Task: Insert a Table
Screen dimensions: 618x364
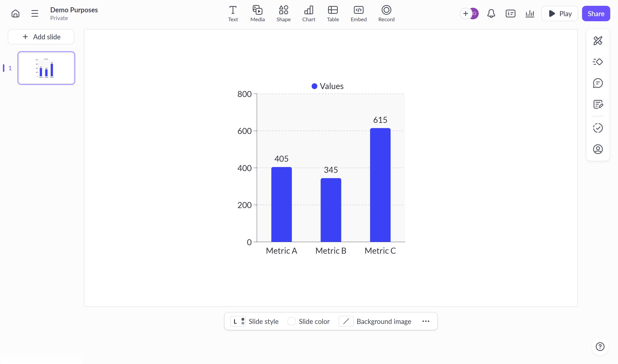Action: [333, 14]
